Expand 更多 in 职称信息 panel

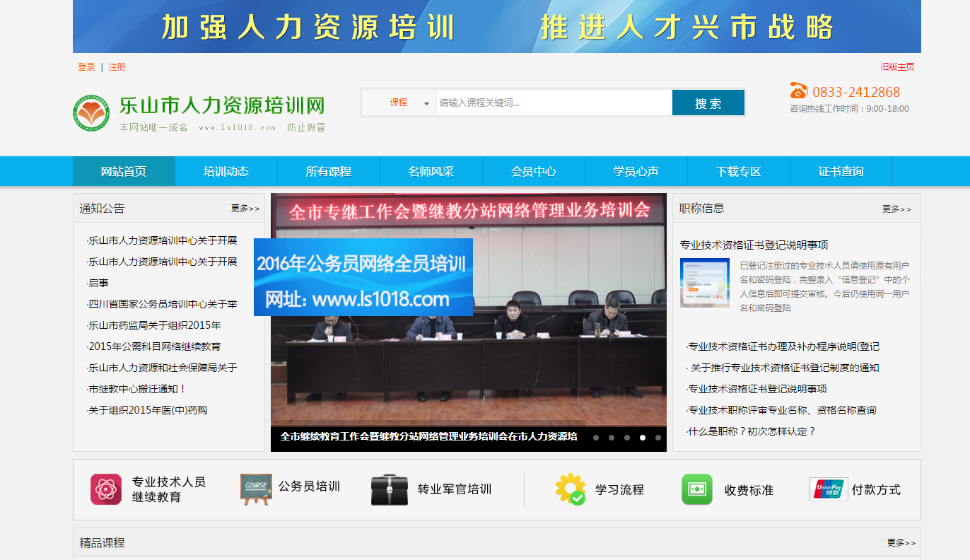coord(896,209)
